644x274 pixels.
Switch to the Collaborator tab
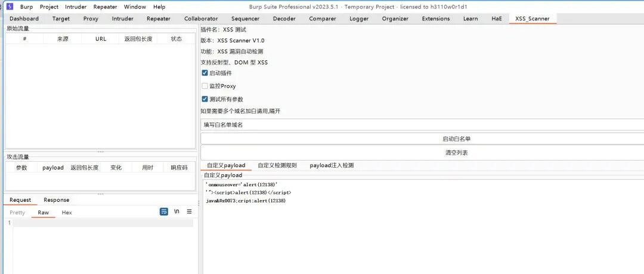201,19
